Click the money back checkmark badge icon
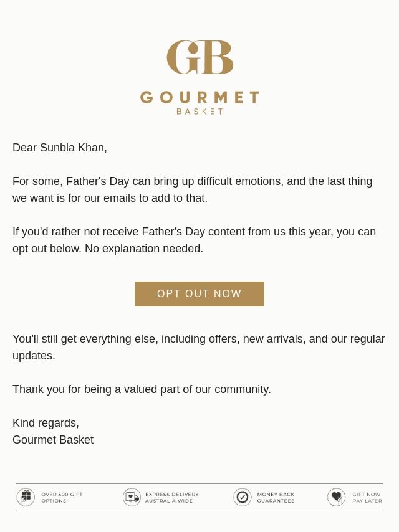 click(243, 497)
